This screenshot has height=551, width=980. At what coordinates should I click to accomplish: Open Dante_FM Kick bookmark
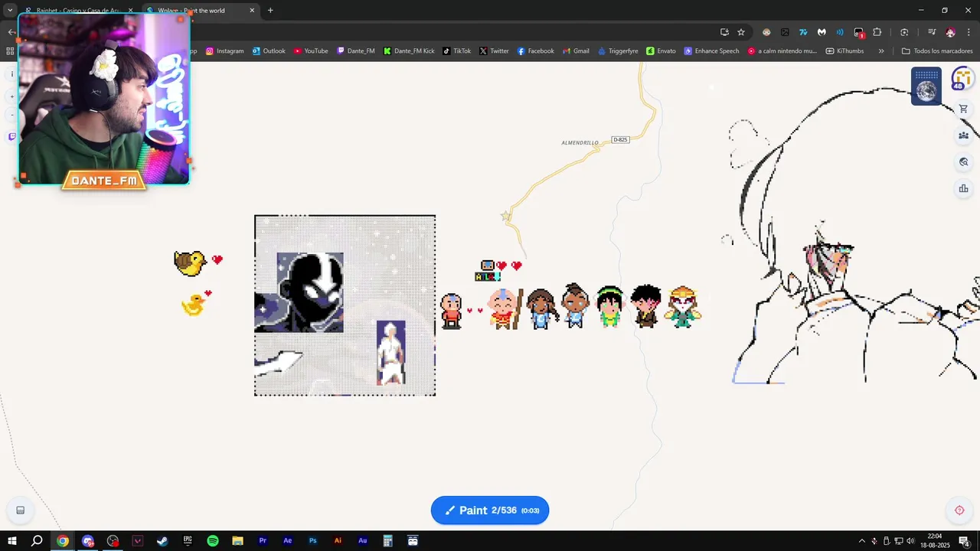pyautogui.click(x=409, y=51)
